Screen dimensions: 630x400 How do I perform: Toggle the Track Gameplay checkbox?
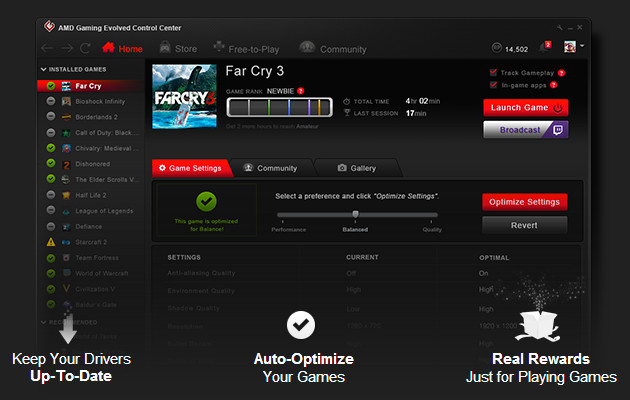(x=493, y=72)
